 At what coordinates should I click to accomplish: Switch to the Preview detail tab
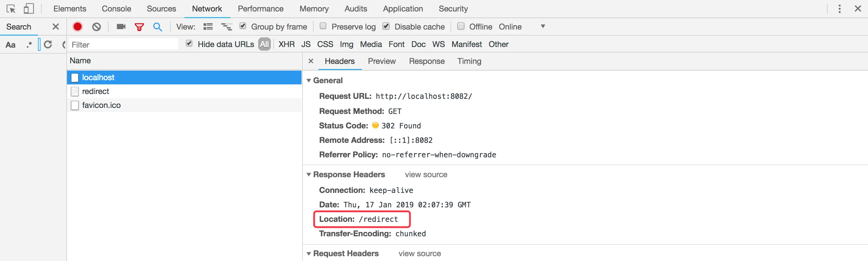pos(382,61)
